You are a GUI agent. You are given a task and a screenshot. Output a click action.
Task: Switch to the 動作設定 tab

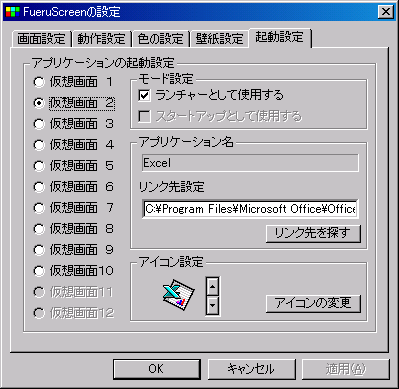101,39
